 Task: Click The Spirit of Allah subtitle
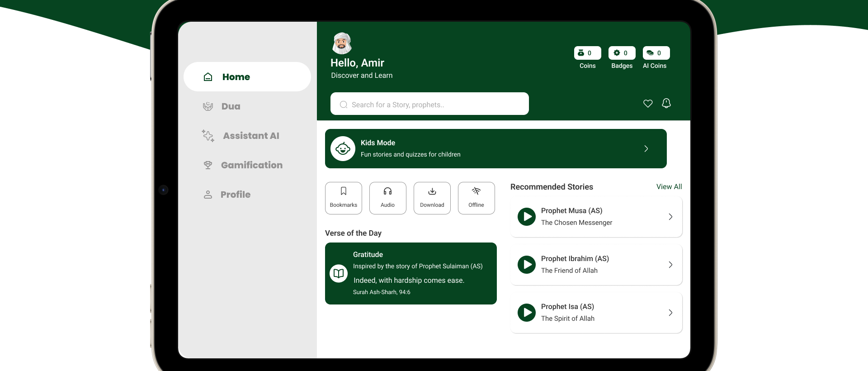pyautogui.click(x=568, y=319)
